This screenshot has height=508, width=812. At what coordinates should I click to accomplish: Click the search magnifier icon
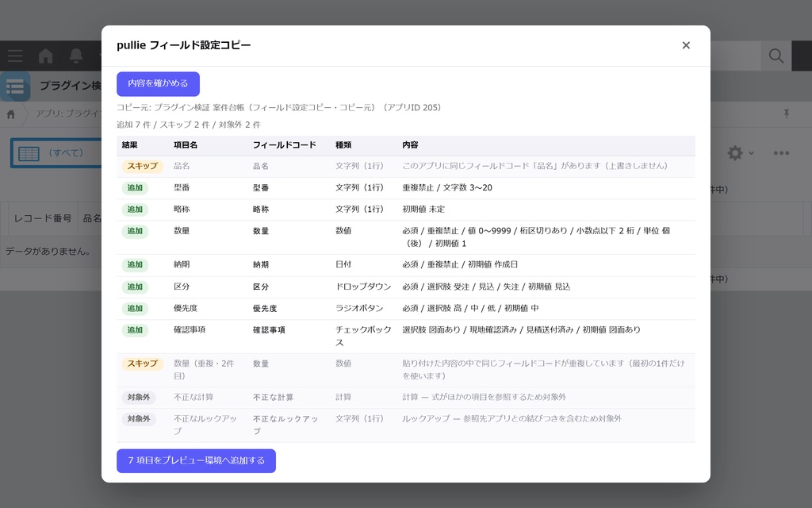pyautogui.click(x=776, y=56)
